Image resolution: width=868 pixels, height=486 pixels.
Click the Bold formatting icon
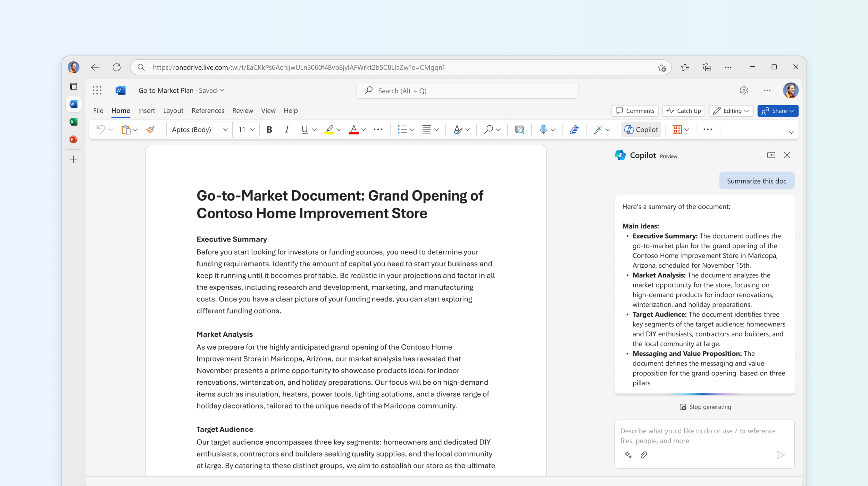[x=268, y=129]
